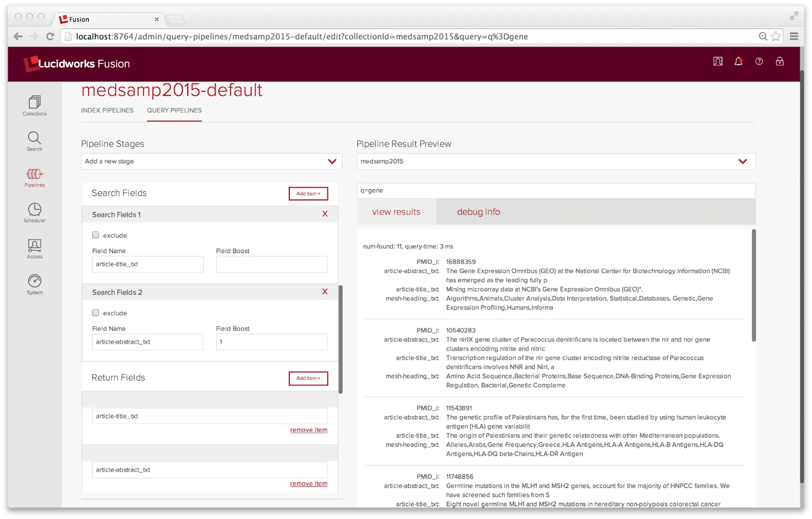The height and width of the screenshot is (519, 812).
Task: Open the browser hamburger menu
Action: point(794,37)
